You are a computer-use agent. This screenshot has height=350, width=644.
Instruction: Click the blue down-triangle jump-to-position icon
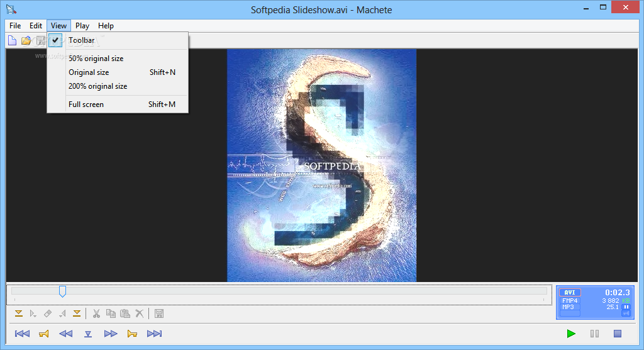pyautogui.click(x=88, y=334)
